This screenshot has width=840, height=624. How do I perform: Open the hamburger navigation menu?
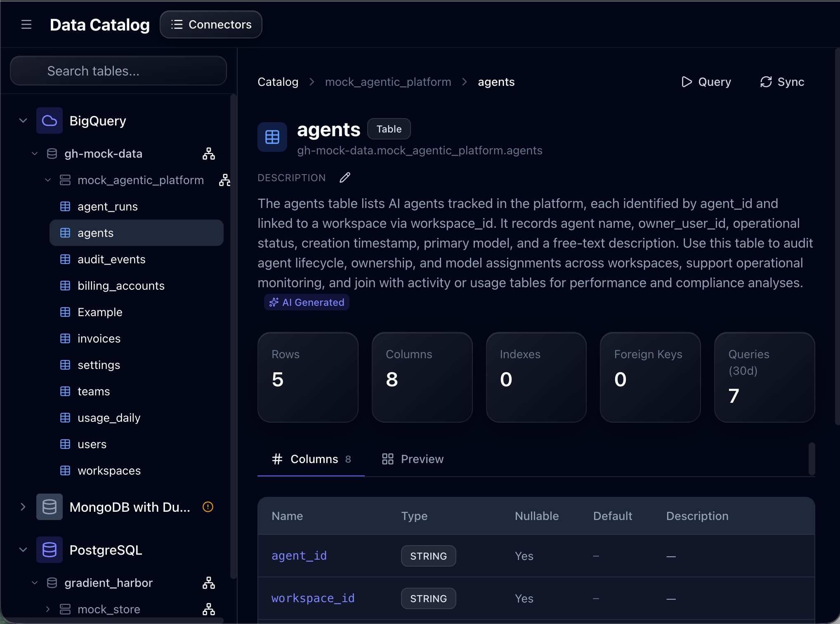click(26, 24)
